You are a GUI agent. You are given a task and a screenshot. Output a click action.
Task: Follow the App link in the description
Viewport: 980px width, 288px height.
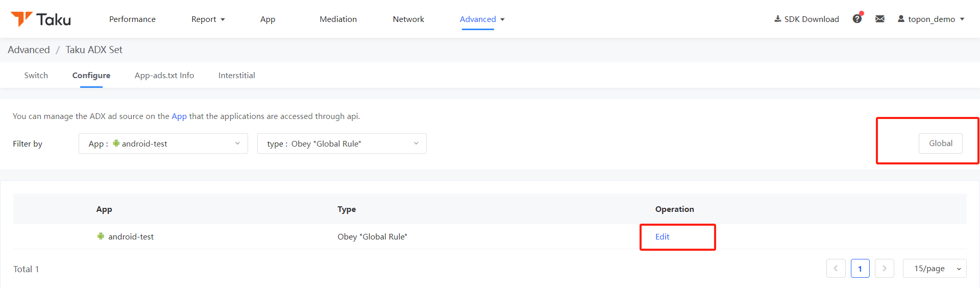coord(179,116)
